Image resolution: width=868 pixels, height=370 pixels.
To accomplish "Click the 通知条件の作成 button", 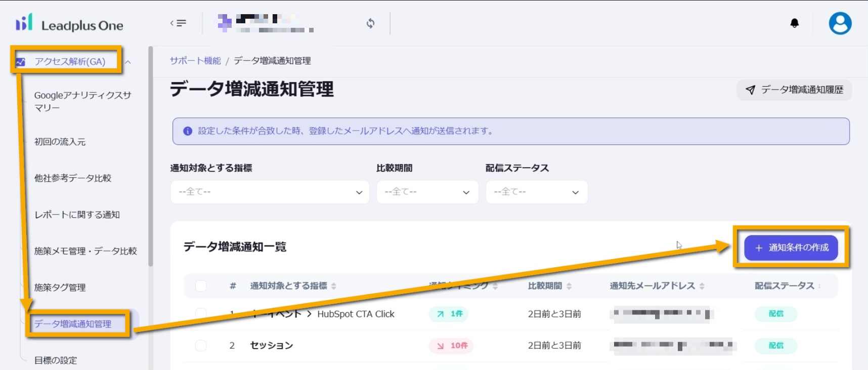I will point(791,248).
